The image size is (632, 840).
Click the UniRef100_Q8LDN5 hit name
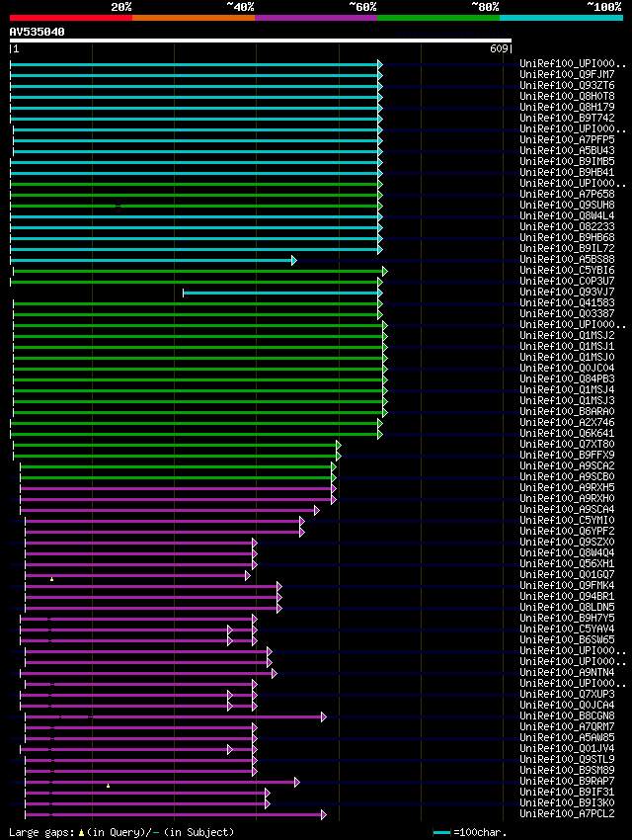[x=567, y=607]
